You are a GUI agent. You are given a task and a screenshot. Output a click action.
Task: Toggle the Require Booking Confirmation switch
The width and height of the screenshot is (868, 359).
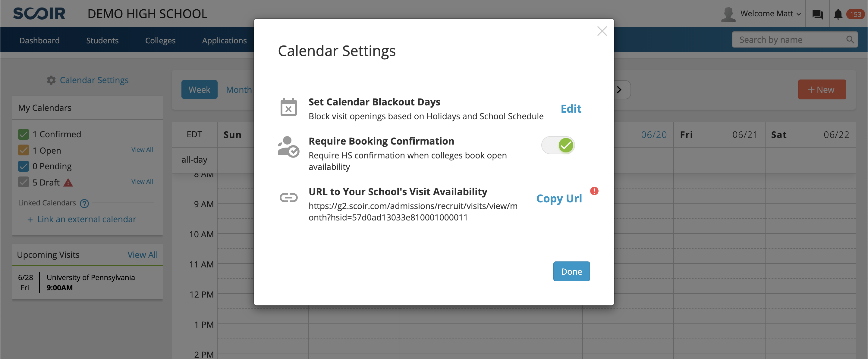pos(558,145)
